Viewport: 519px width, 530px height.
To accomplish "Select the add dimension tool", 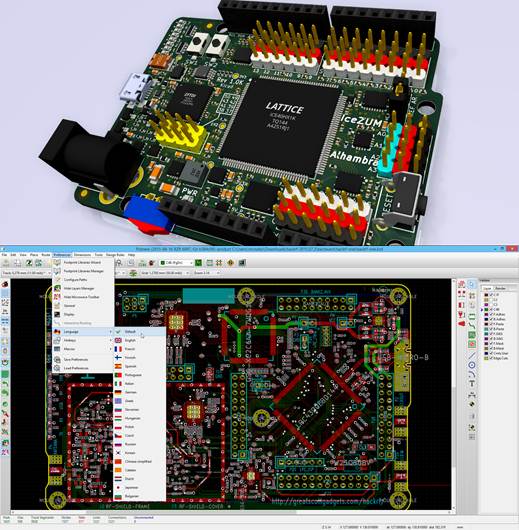I will click(x=472, y=394).
